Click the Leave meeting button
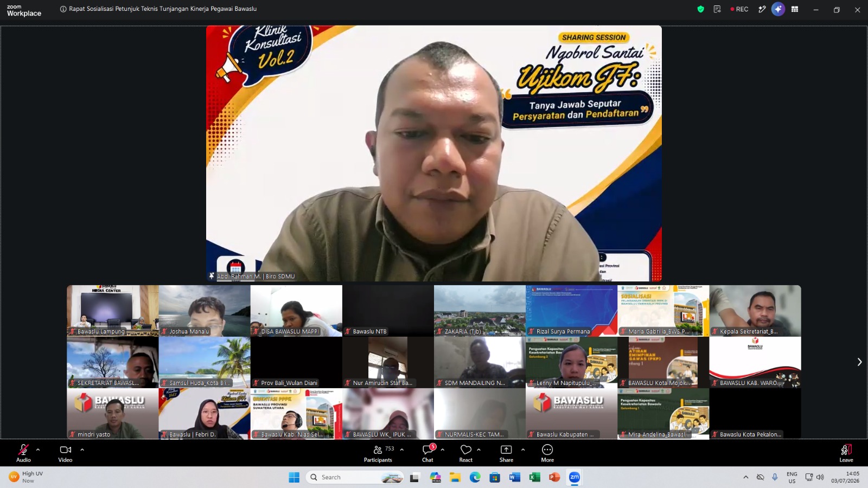The image size is (868, 488). tap(846, 453)
